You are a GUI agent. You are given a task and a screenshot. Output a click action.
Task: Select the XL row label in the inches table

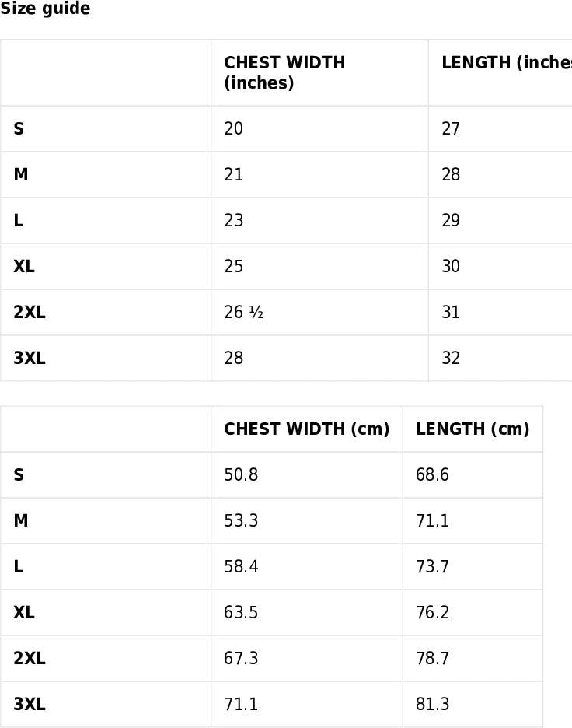point(24,266)
